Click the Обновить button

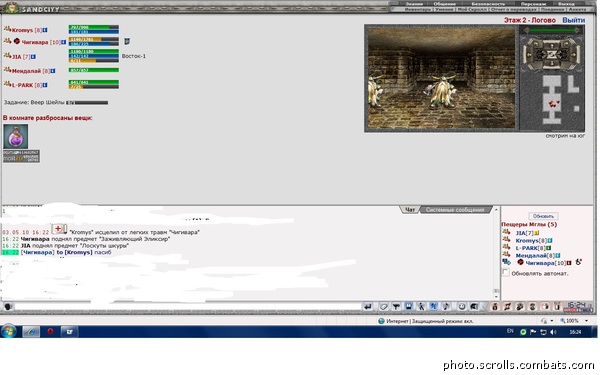(543, 216)
